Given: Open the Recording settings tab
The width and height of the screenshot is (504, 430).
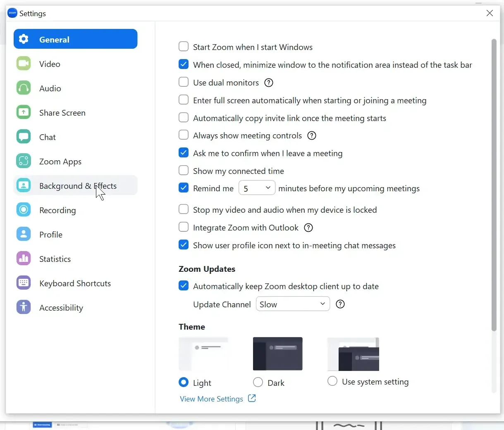Looking at the screenshot, I should point(76,210).
